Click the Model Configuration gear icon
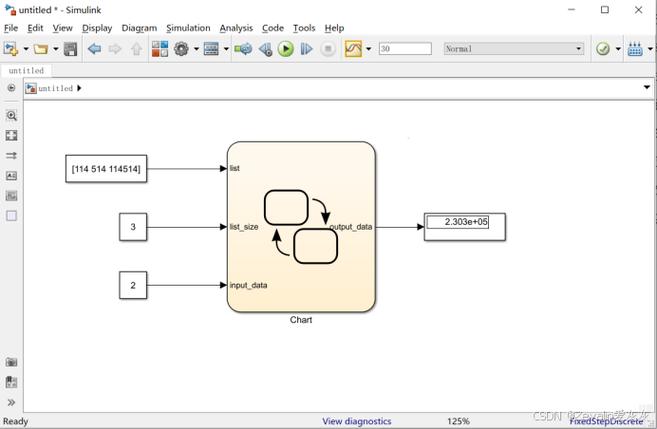 click(182, 49)
